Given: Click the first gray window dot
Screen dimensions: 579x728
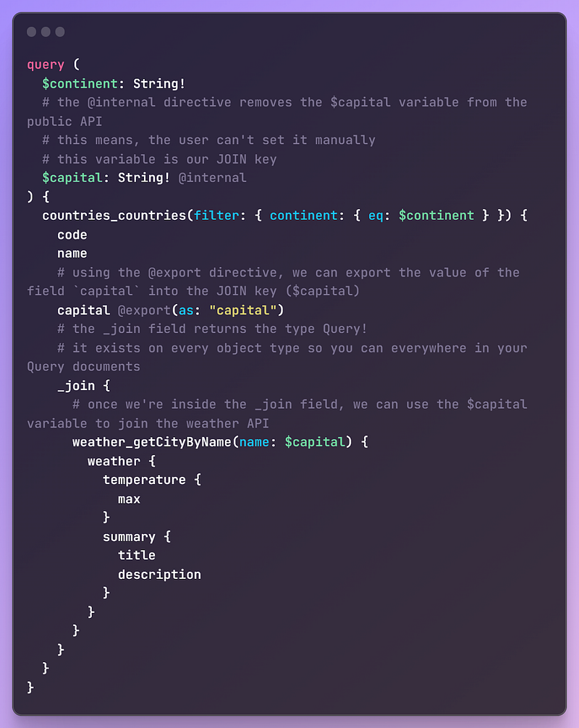Looking at the screenshot, I should [31, 32].
